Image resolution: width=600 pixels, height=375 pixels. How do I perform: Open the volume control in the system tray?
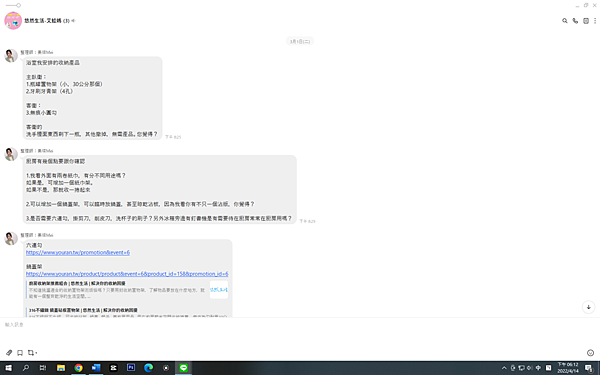(530, 368)
